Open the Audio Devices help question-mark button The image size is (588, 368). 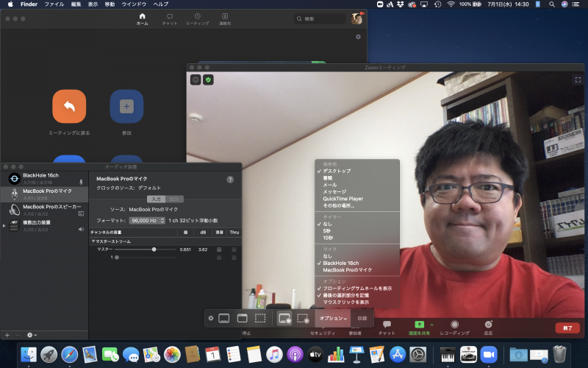230,180
